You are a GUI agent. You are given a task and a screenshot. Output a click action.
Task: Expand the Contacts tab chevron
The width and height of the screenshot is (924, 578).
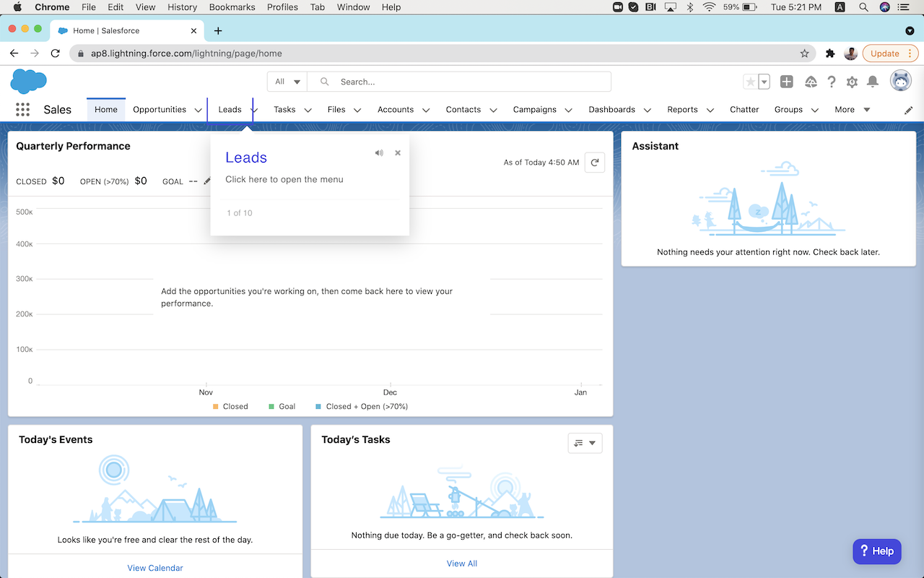pyautogui.click(x=494, y=111)
